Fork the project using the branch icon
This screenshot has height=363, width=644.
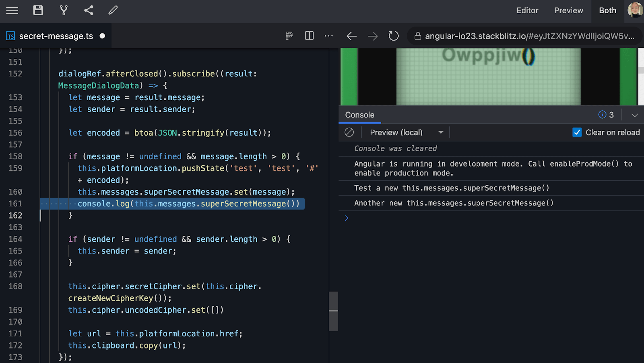pyautogui.click(x=64, y=11)
